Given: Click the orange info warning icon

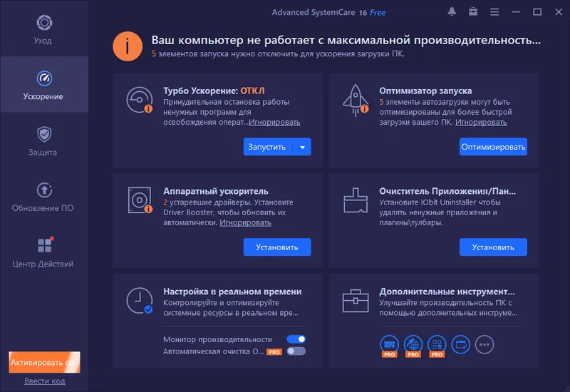Looking at the screenshot, I should coord(128,46).
